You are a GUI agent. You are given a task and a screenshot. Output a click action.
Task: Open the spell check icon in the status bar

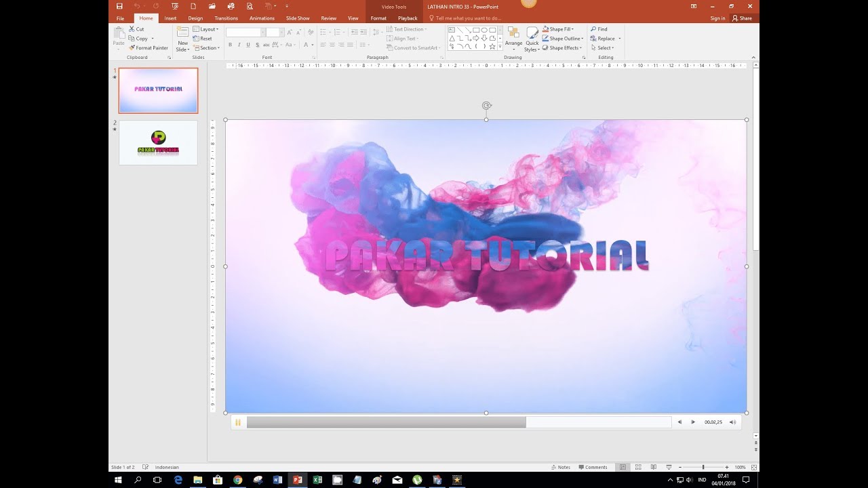coord(145,467)
